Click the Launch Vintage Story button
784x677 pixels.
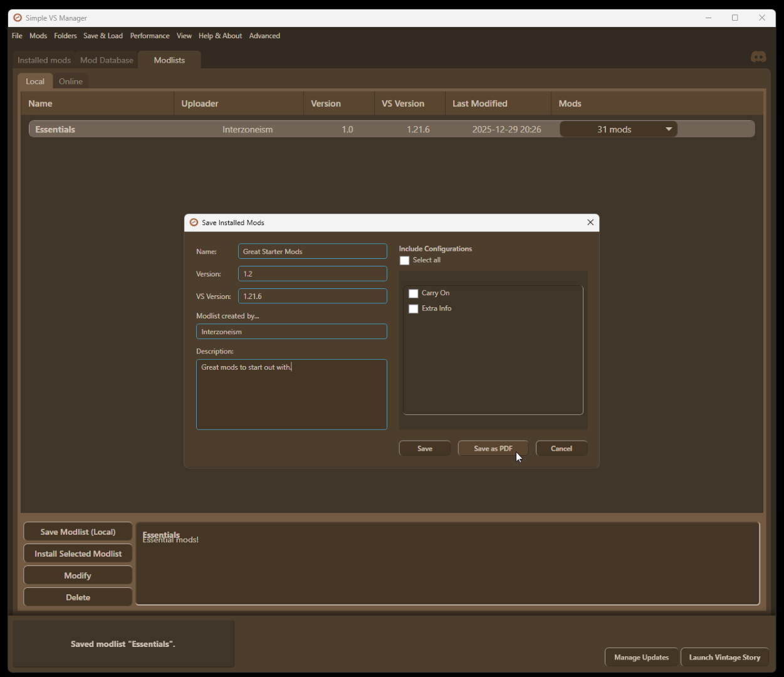point(724,657)
